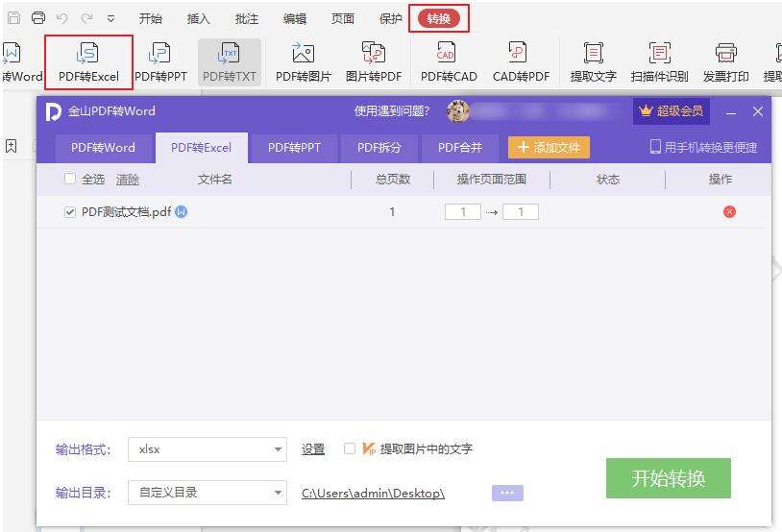
Task: Expand the quick access toolbar dropdown
Action: pos(110,19)
